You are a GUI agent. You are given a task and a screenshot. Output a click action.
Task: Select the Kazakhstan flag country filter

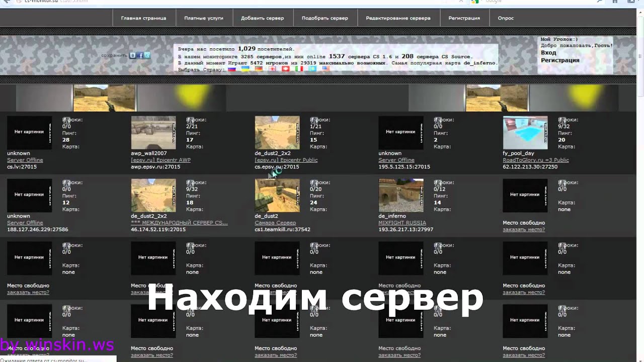tap(312, 69)
